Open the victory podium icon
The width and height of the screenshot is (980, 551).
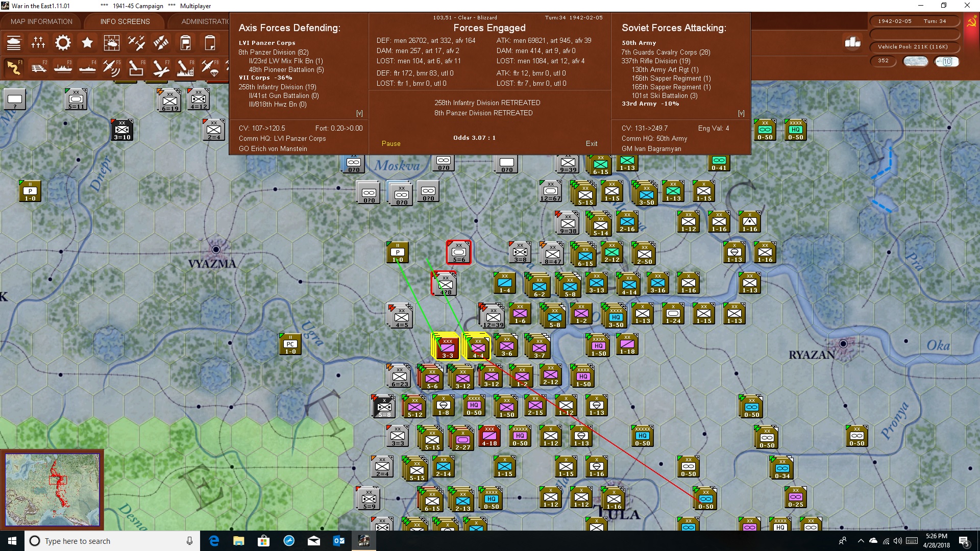[x=852, y=42]
